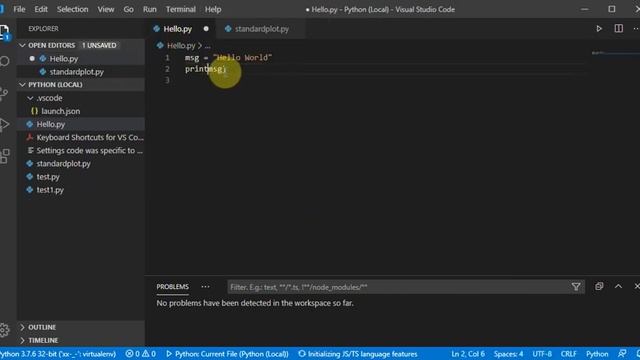
Task: Switch to the Hello.py editor tab
Action: tap(178, 29)
